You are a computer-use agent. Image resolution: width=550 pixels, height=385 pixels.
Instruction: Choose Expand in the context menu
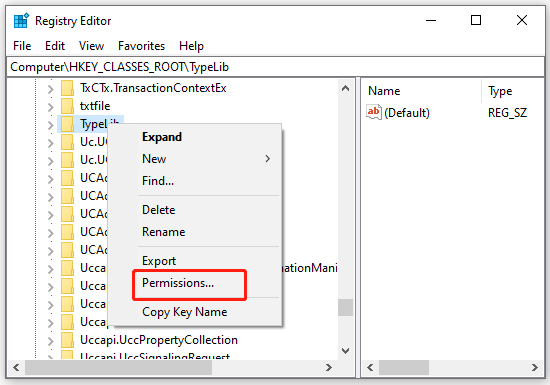tap(162, 137)
